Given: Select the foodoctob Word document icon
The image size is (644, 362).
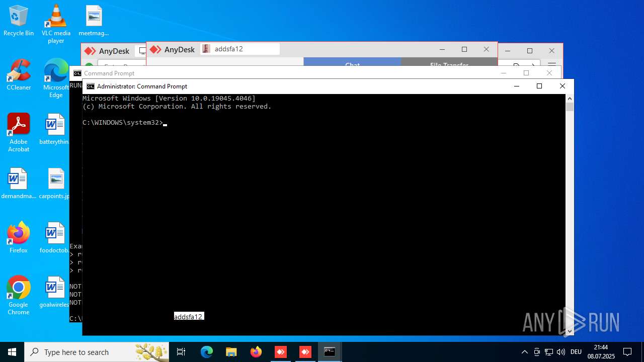Looking at the screenshot, I should tap(55, 238).
